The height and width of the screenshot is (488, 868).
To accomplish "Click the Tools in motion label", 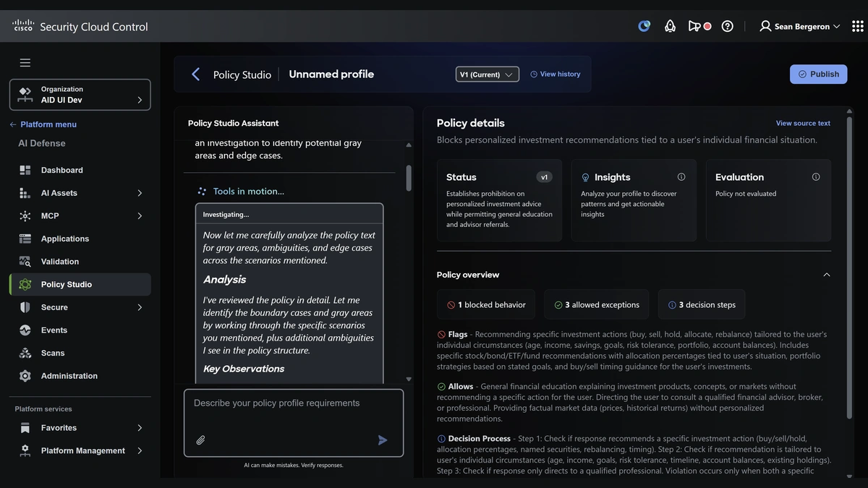I will pos(249,192).
